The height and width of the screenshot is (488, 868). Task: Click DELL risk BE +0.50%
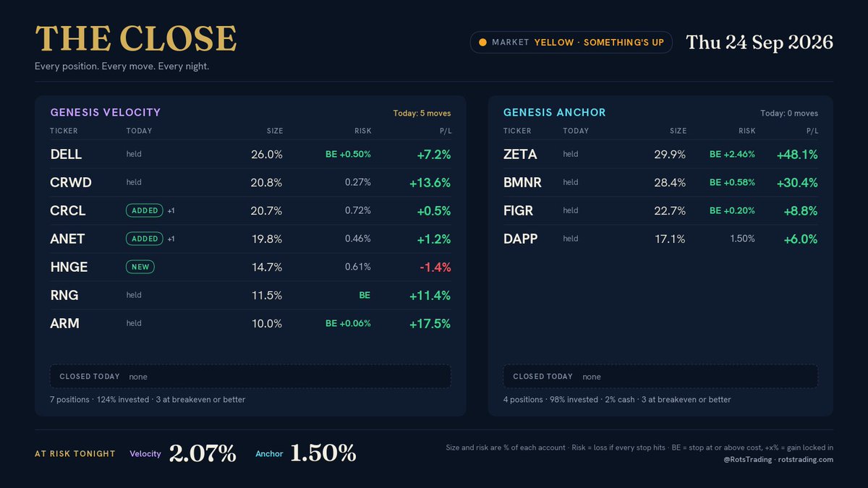(x=348, y=154)
